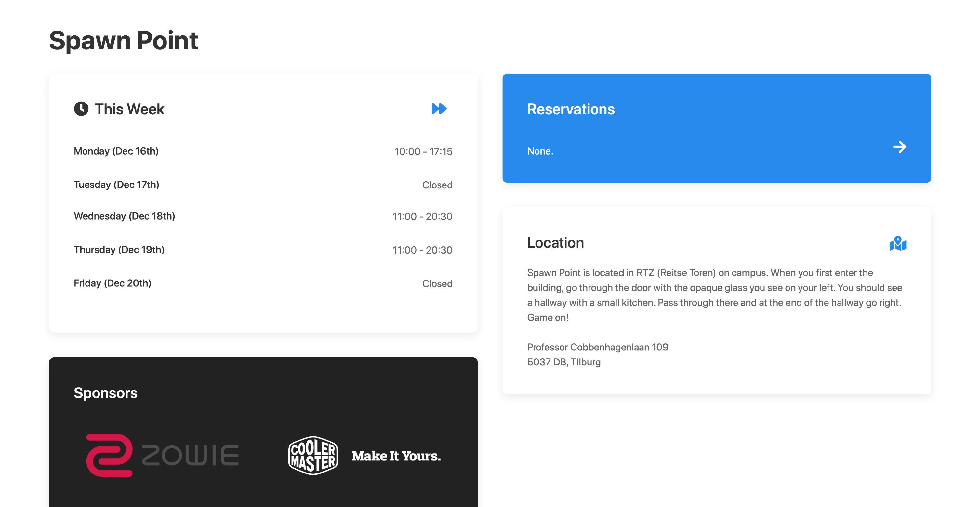Click the Sponsors heading
This screenshot has height=507, width=980.
pos(105,393)
